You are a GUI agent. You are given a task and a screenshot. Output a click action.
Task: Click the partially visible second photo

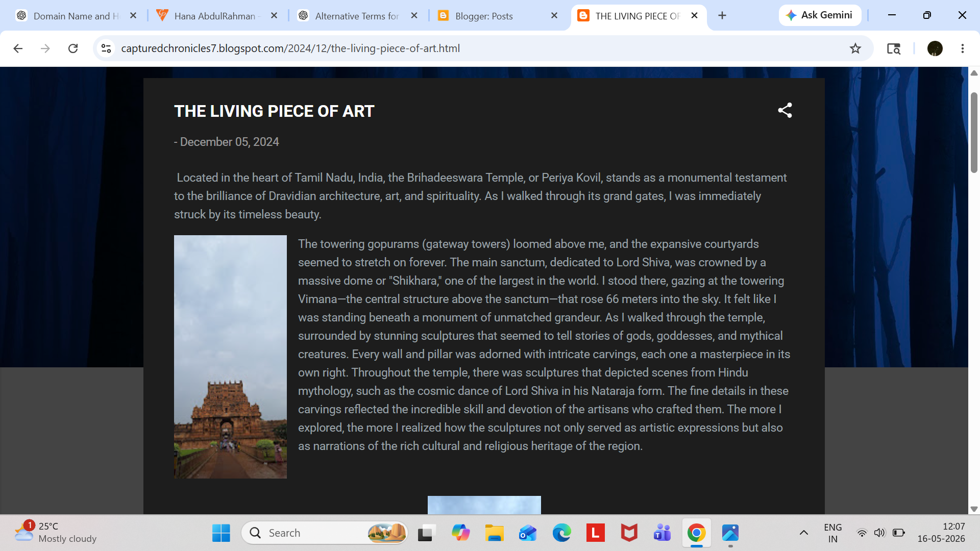pos(484,505)
